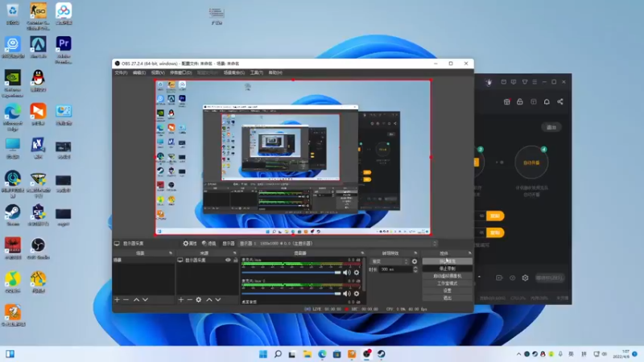Viewport: 644px width, 362px height.
Task: Move source up in Sources dock
Action: pyautogui.click(x=209, y=299)
